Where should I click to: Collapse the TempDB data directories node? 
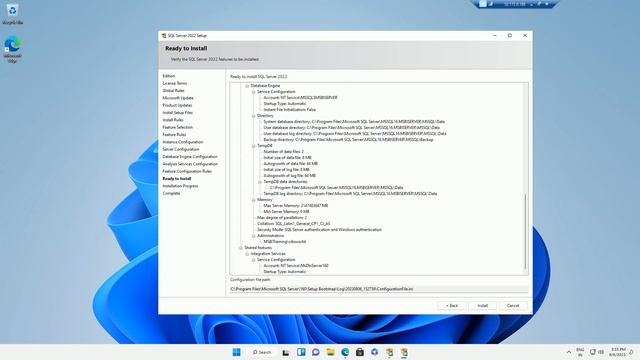coord(260,182)
